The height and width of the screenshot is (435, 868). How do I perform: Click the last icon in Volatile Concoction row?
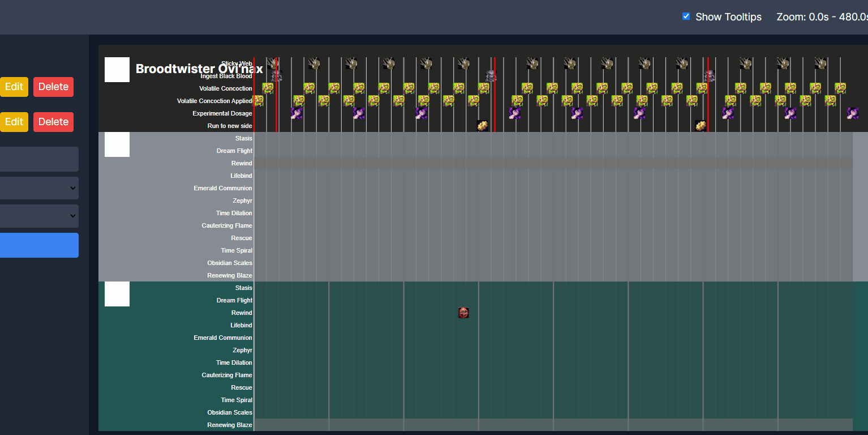(x=840, y=88)
